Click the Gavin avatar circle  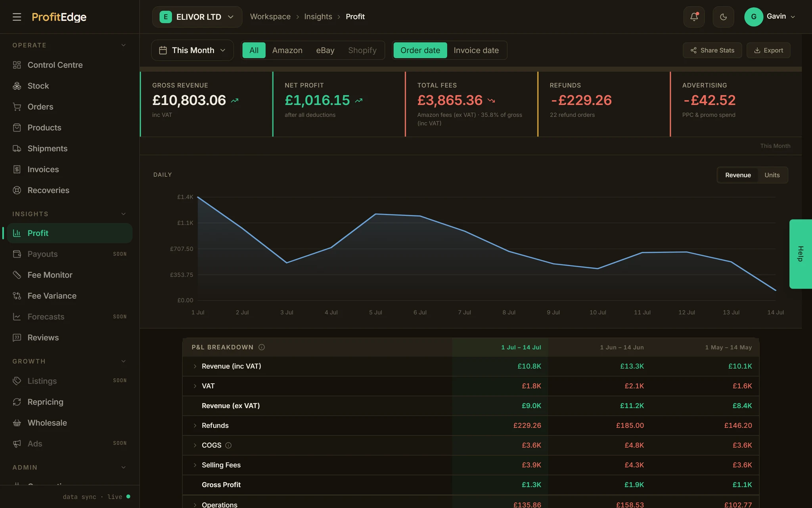point(753,17)
